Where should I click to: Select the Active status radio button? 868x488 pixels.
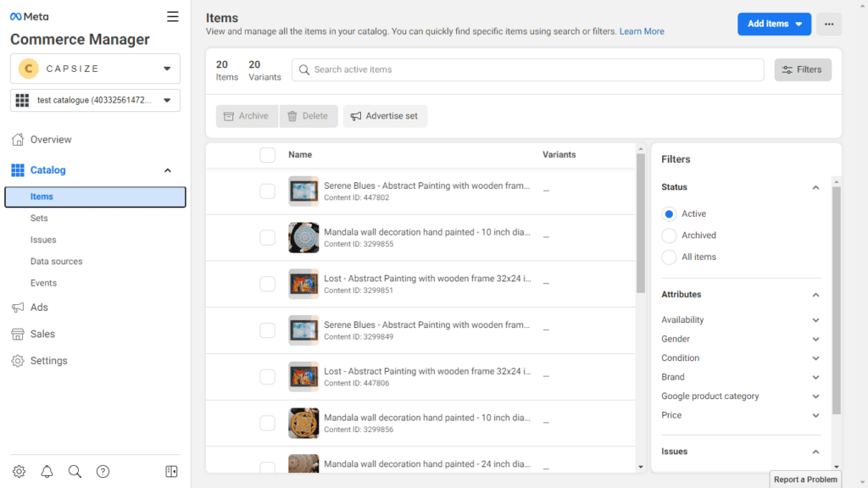tap(669, 214)
